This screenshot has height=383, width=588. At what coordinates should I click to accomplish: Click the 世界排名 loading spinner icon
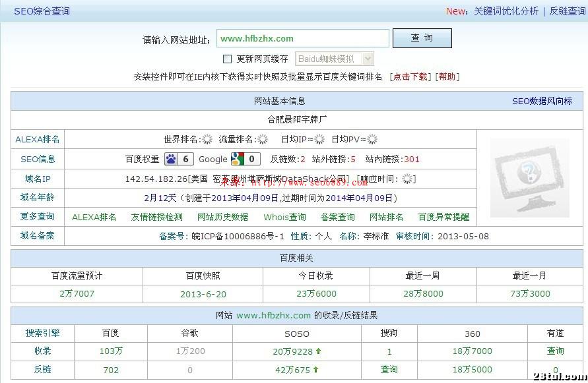point(209,139)
